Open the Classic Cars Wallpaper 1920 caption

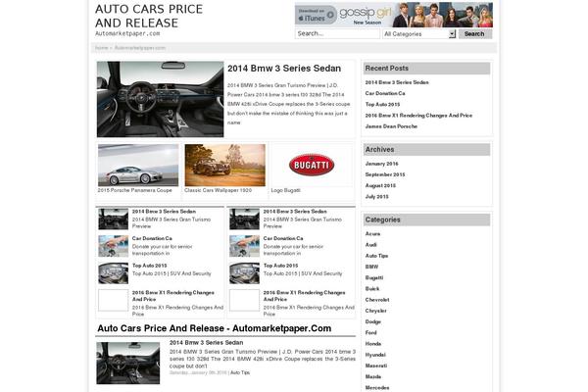pyautogui.click(x=219, y=190)
